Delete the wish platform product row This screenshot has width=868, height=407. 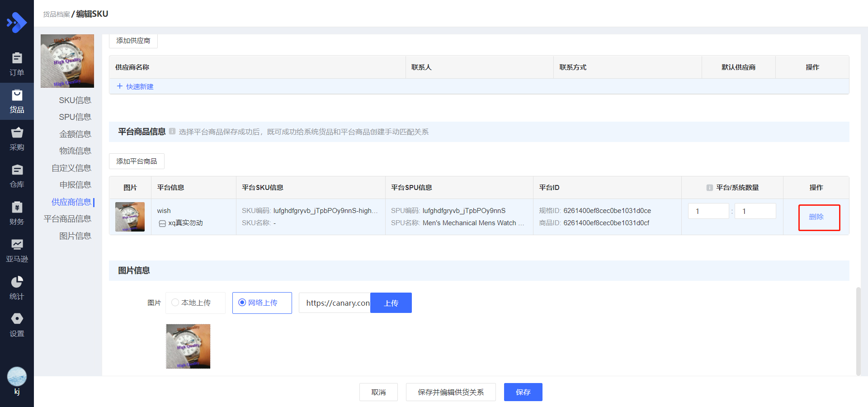[816, 217]
